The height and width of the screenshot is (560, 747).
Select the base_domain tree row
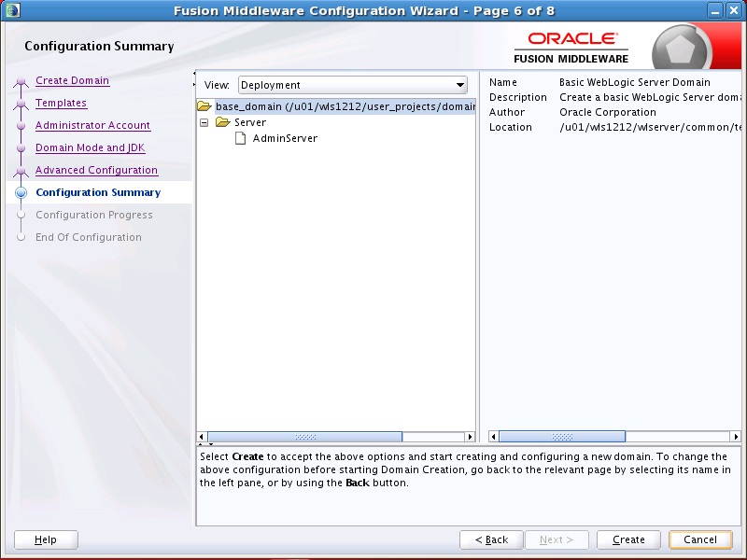(345, 106)
